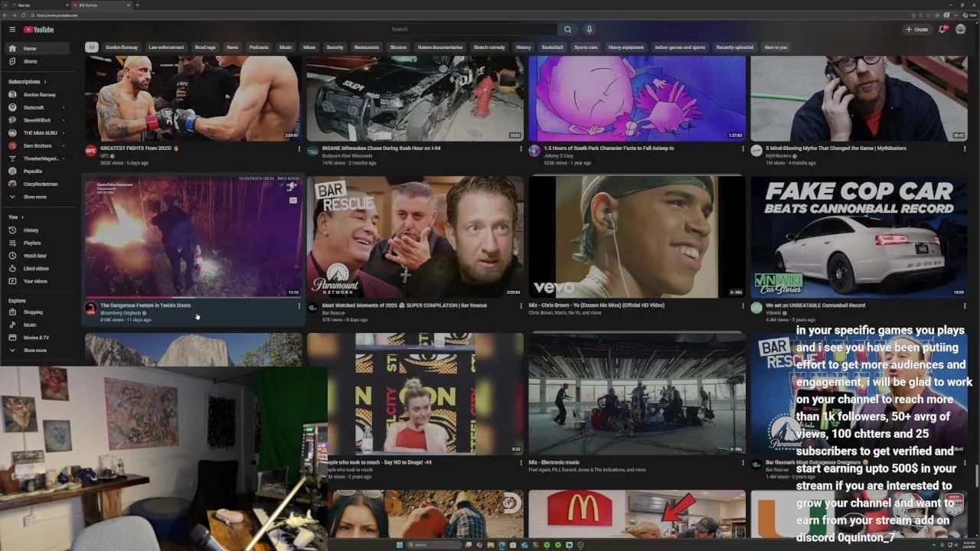This screenshot has height=551, width=980.
Task: Open the account avatar menu
Action: 961,29
